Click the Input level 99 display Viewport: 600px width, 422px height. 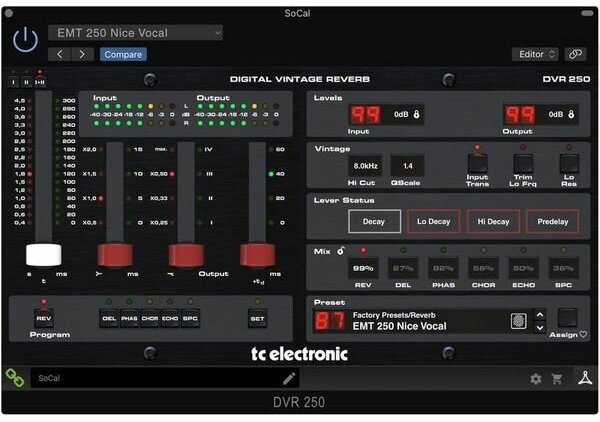365,114
